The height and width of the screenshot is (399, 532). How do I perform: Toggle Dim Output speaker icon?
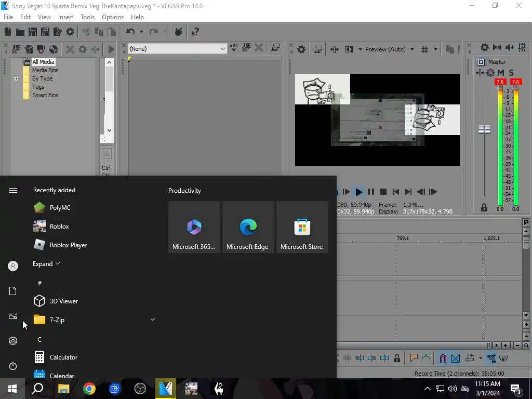(509, 47)
